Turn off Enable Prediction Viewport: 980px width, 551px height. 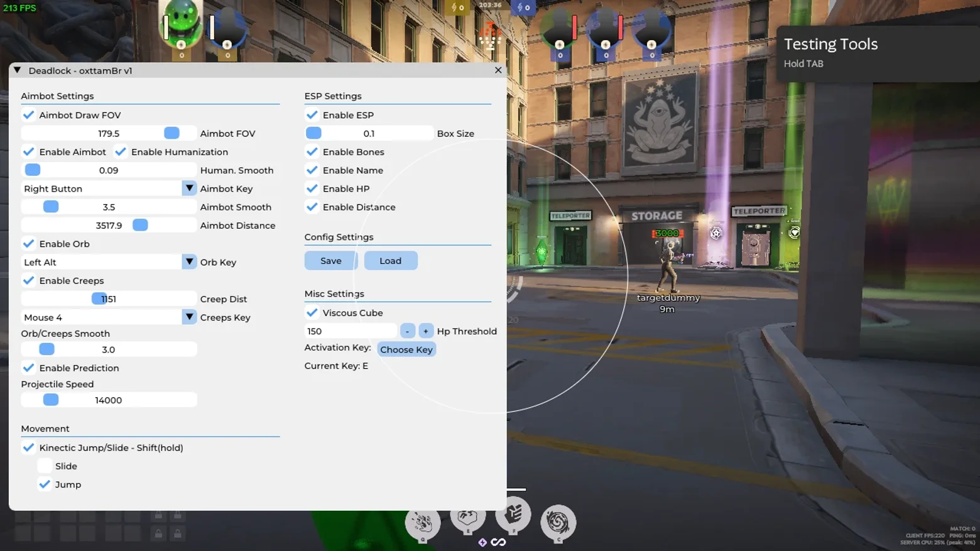pos(28,368)
